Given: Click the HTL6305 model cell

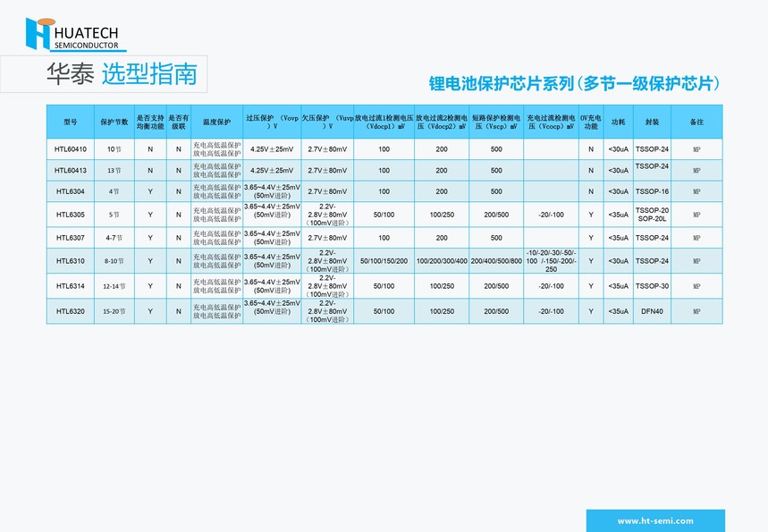Looking at the screenshot, I should [x=71, y=215].
